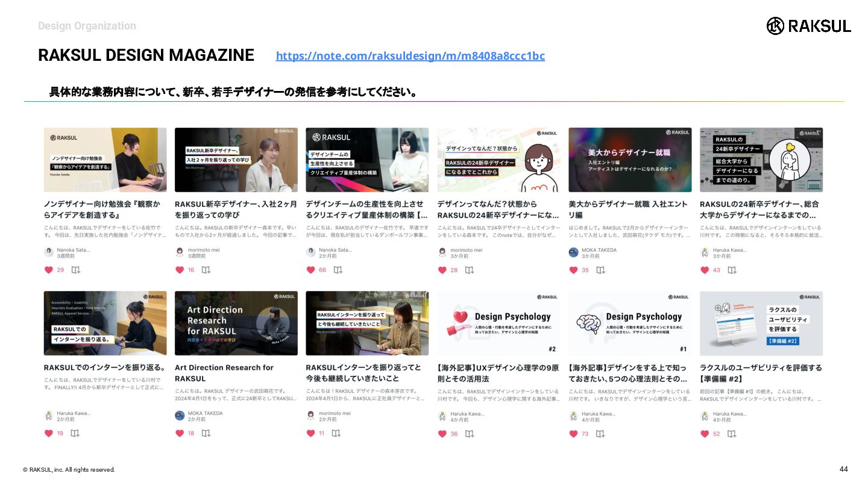The image size is (868, 488).
Task: Click the heart icon showing 28 likes
Action: pos(442,270)
